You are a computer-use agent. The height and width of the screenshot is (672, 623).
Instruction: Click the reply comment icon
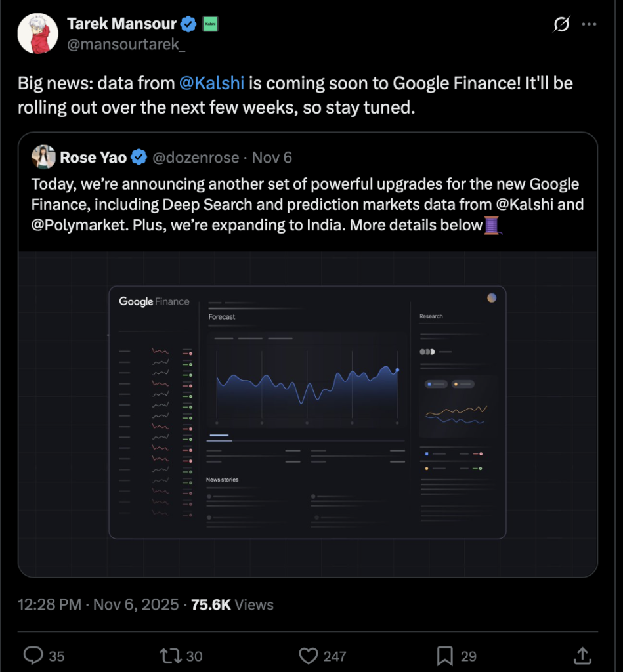(x=33, y=655)
